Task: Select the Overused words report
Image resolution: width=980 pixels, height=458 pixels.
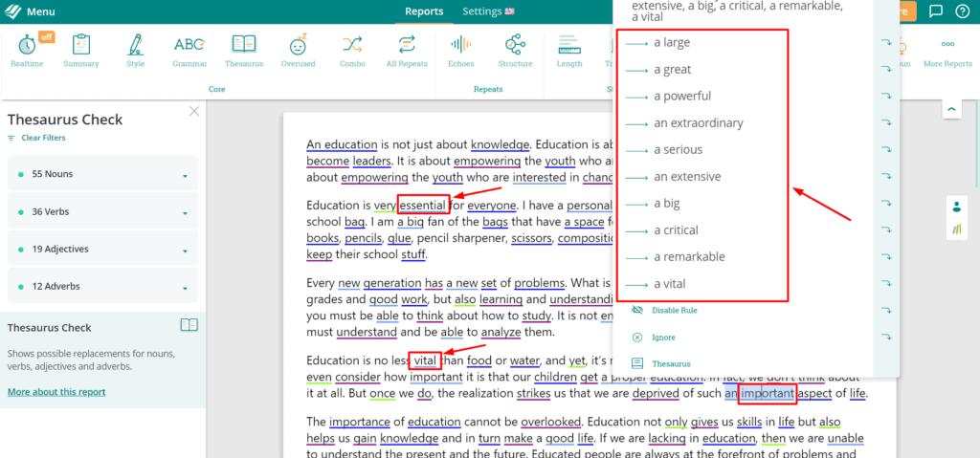Action: click(x=298, y=50)
